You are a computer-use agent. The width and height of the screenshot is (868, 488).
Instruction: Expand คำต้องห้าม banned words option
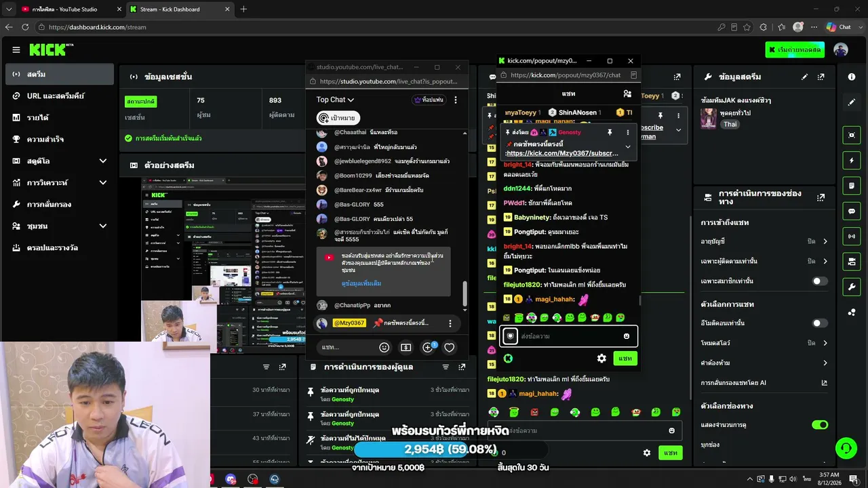pyautogui.click(x=764, y=363)
